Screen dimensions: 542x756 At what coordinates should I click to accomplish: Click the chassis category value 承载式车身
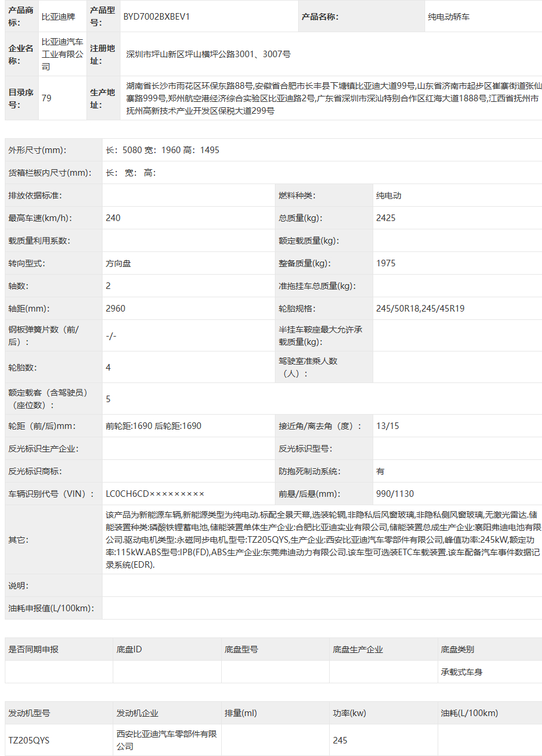tap(462, 672)
